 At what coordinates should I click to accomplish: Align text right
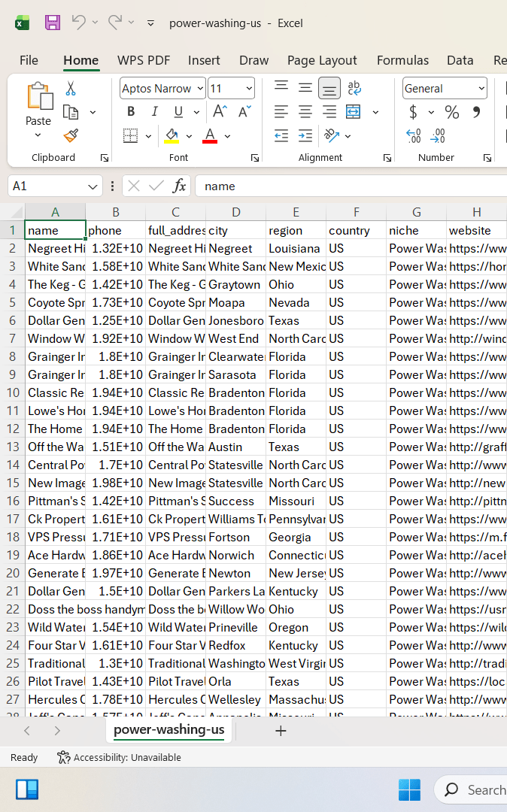coord(329,112)
